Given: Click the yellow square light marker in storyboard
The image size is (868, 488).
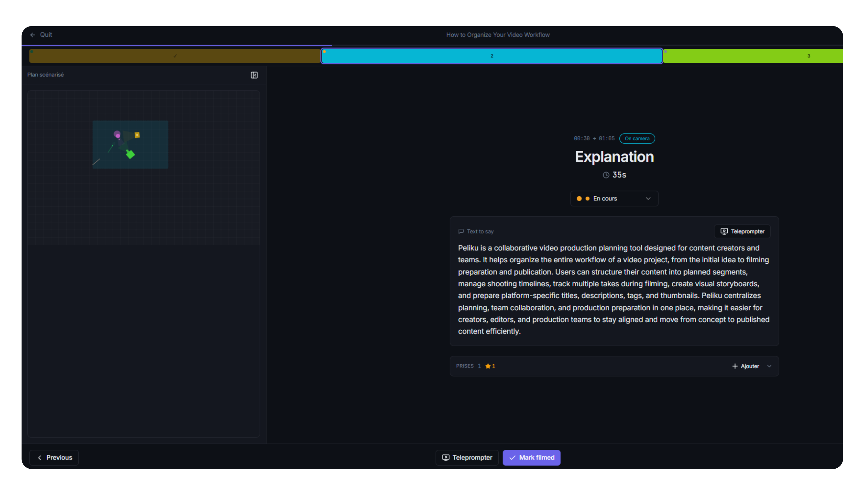Looking at the screenshot, I should [x=137, y=135].
